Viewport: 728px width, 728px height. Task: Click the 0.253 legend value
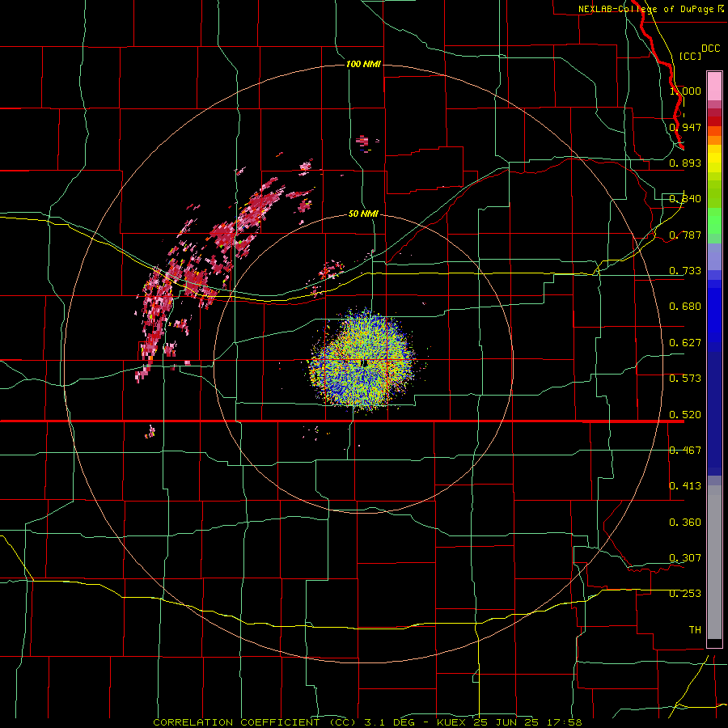[685, 594]
